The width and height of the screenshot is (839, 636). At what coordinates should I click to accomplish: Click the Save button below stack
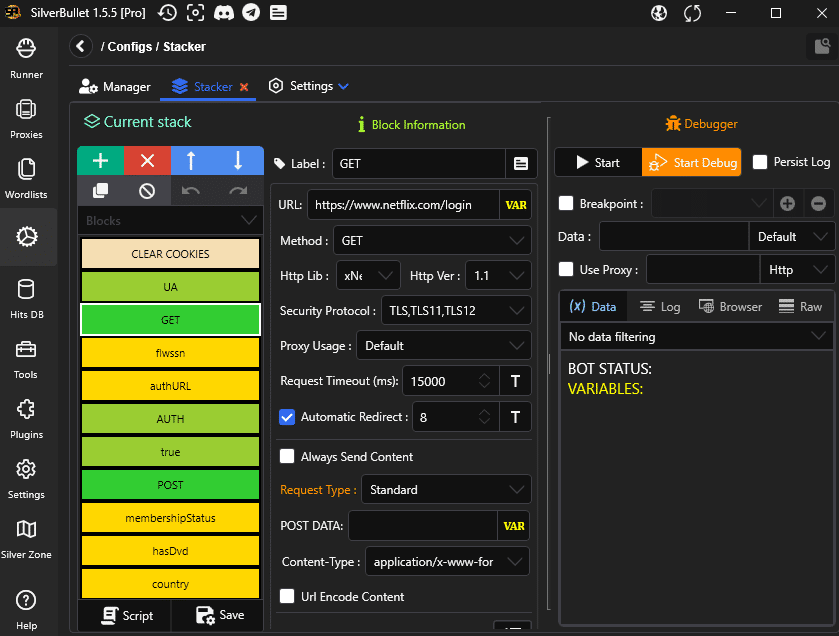pyautogui.click(x=220, y=615)
